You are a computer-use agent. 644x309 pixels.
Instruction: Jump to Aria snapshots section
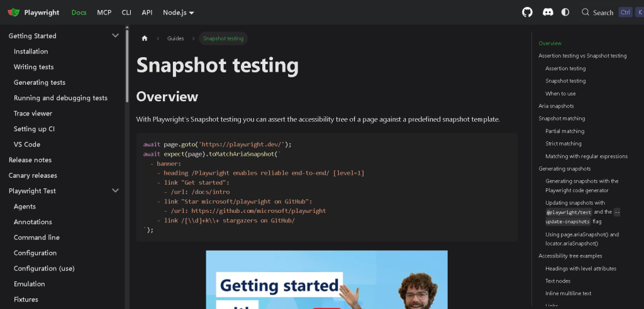pyautogui.click(x=556, y=106)
